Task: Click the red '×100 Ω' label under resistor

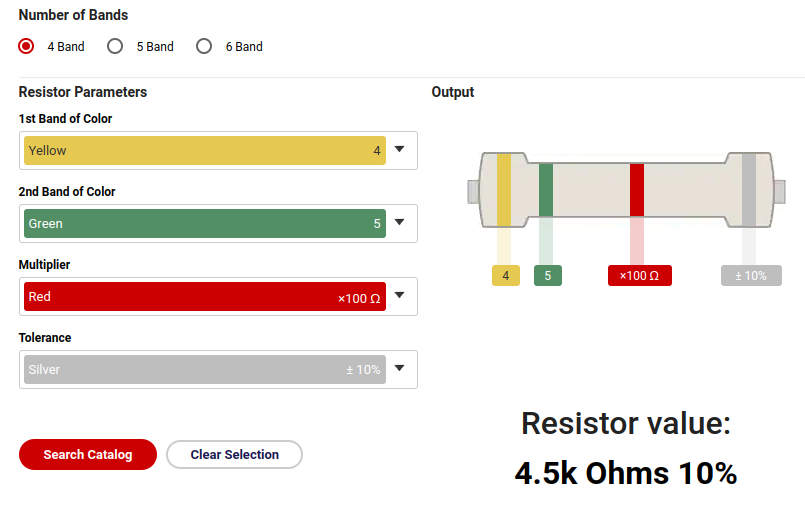Action: (x=639, y=276)
